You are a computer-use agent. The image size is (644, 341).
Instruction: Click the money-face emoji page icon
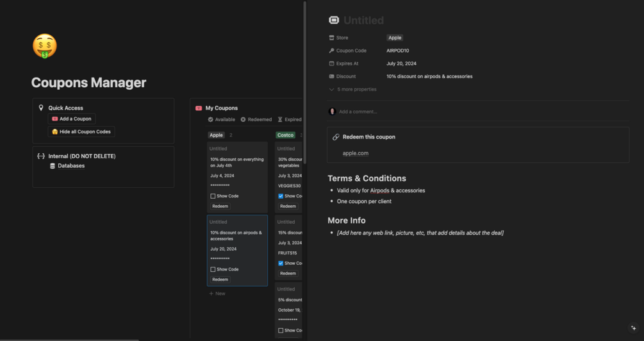click(x=44, y=46)
